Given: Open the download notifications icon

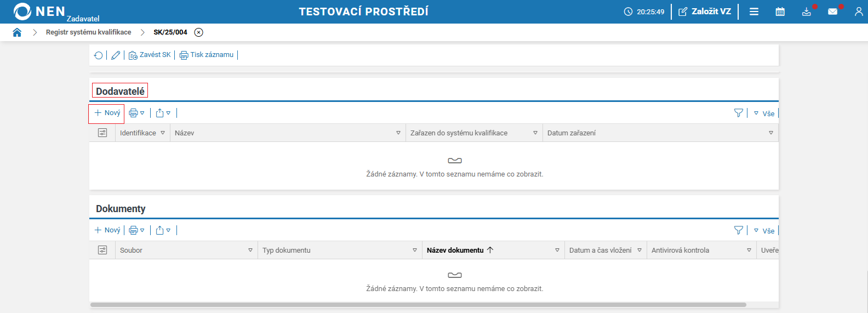Looking at the screenshot, I should (806, 12).
